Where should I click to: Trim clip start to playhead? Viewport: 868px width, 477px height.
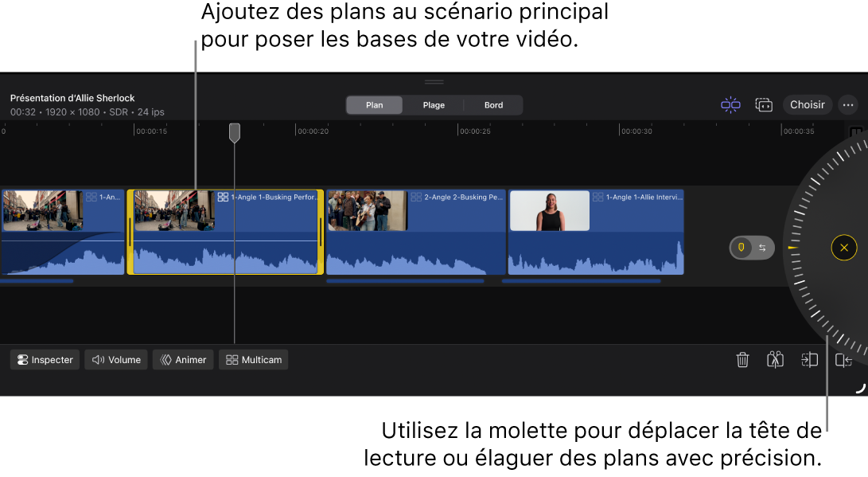coord(809,360)
